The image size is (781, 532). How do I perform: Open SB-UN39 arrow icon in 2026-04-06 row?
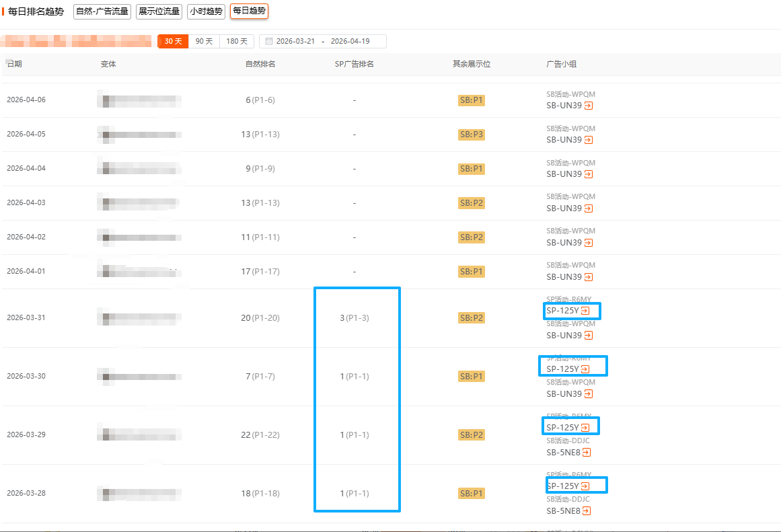pos(589,106)
